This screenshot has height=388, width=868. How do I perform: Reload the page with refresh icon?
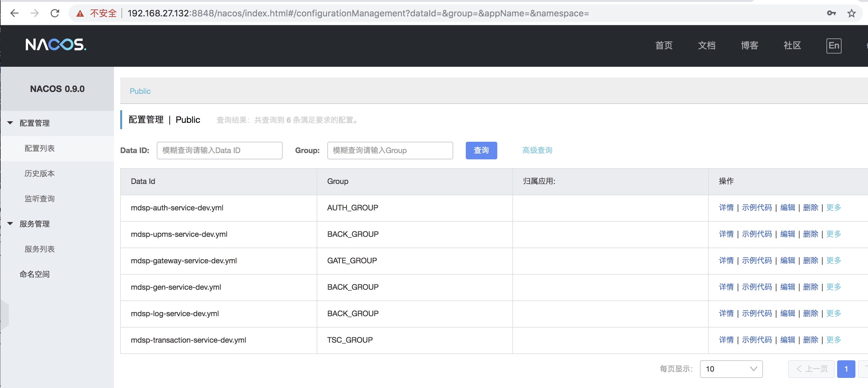[x=55, y=13]
